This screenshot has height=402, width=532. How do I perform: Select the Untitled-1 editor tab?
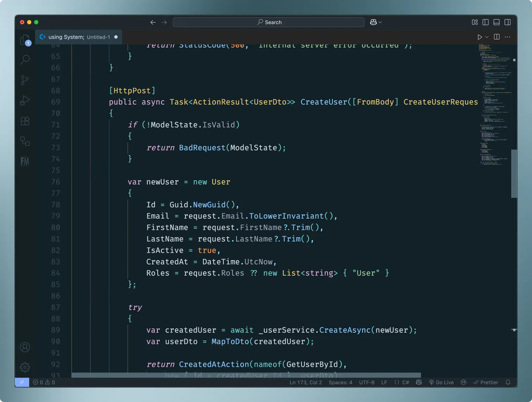tap(78, 37)
